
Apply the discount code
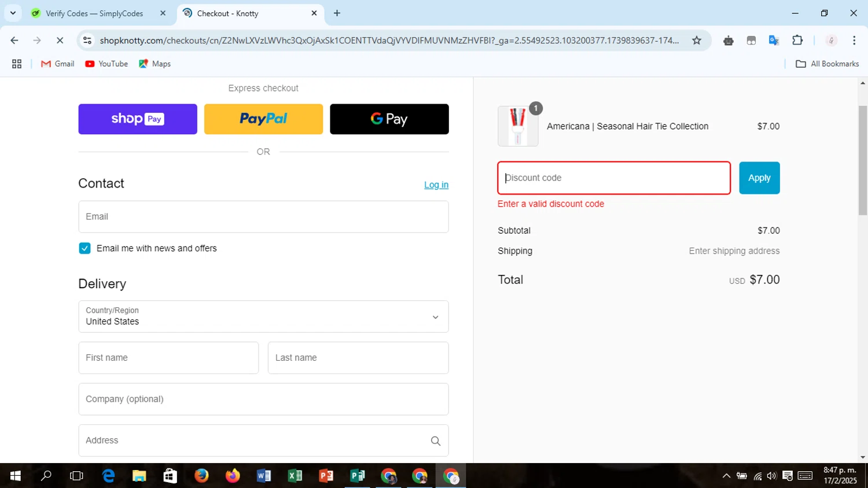tap(759, 178)
